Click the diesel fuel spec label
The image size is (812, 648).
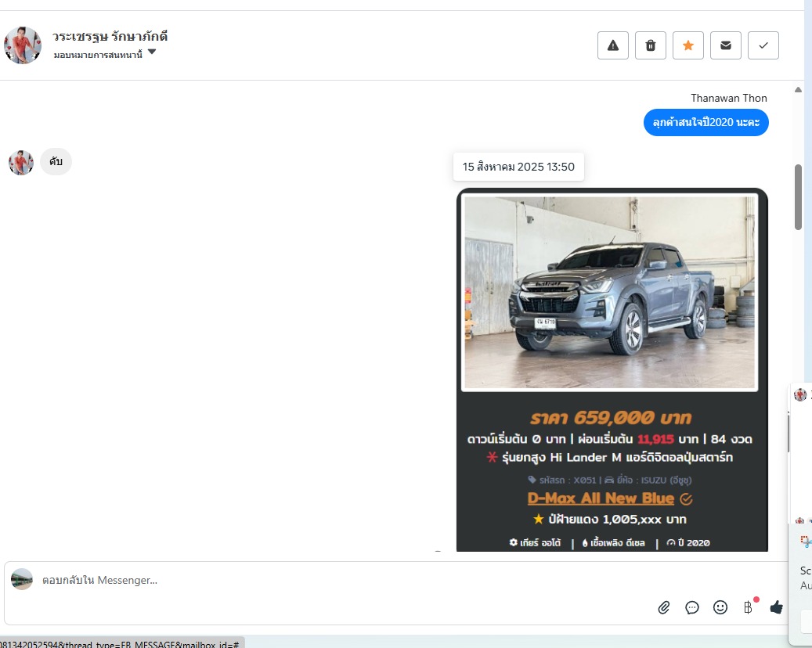tap(614, 542)
